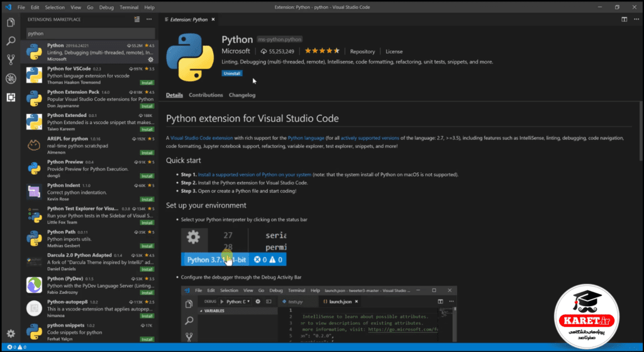
Task: Open the Python extension manage gear
Action: tap(151, 59)
